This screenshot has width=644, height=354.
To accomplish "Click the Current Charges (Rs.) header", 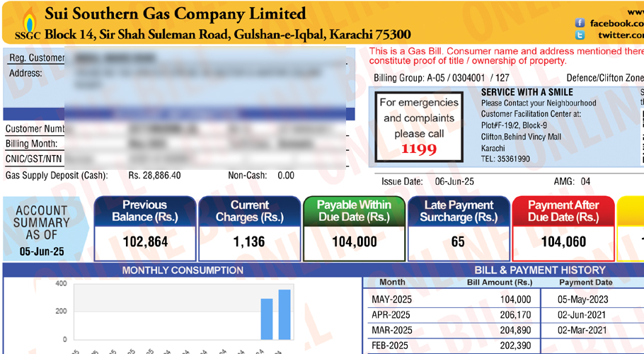I will tap(250, 211).
